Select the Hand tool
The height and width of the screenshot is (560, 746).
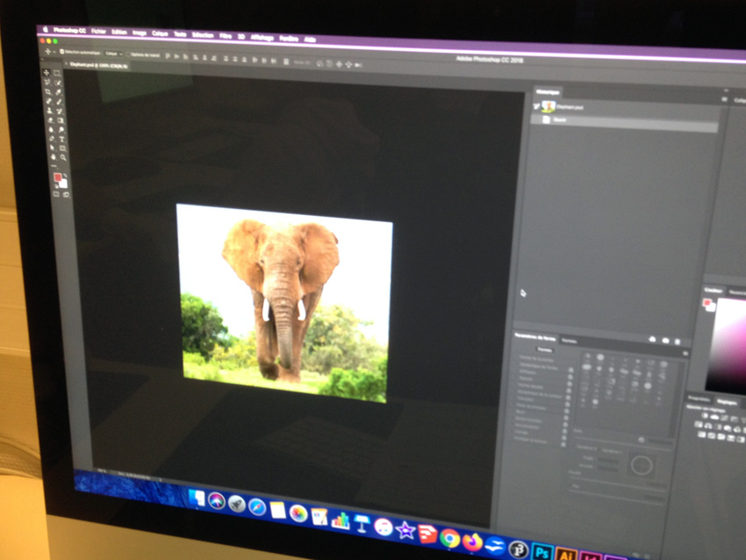[x=53, y=156]
